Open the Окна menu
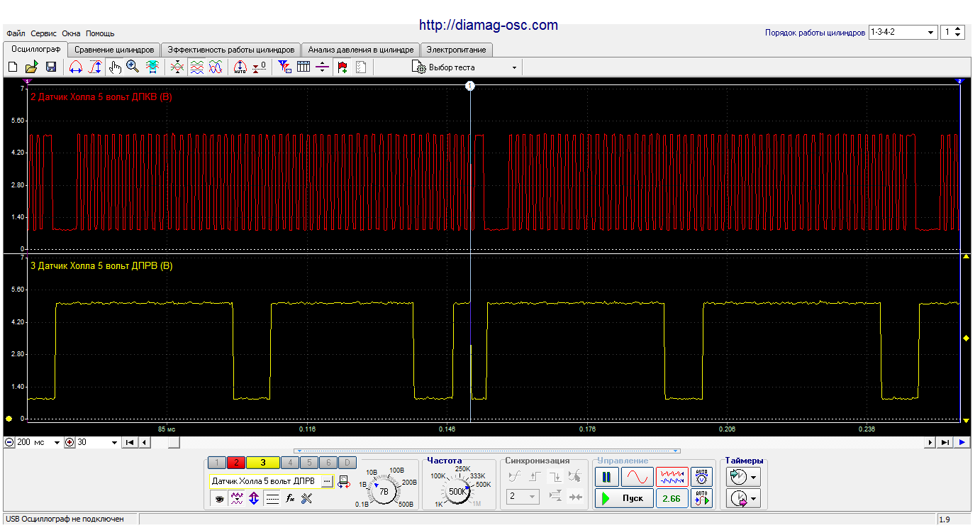Viewport: 980px width, 528px height. [x=71, y=33]
